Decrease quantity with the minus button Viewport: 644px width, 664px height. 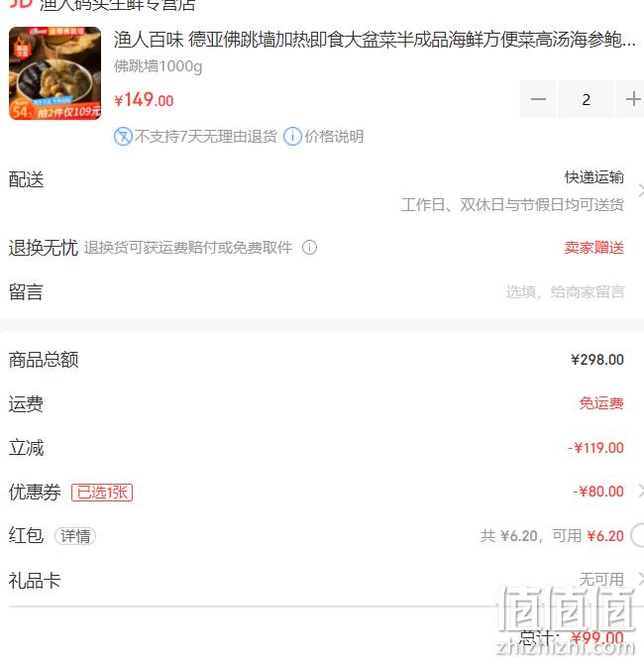click(538, 99)
